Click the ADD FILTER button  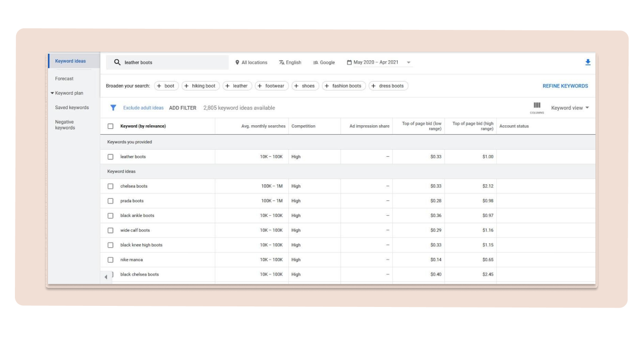pos(183,108)
